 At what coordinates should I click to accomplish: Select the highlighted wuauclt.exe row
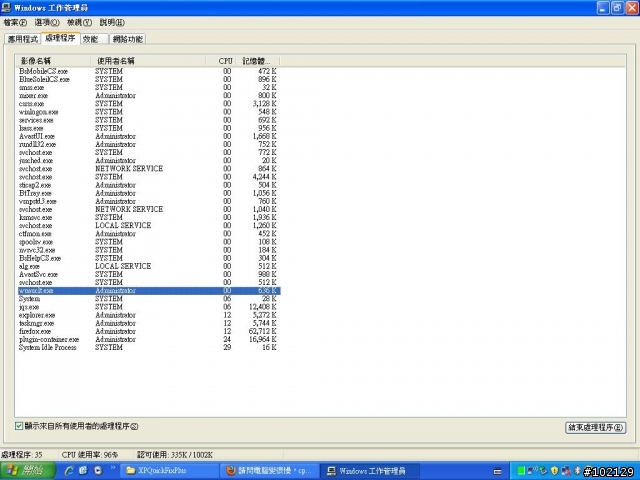[148, 291]
